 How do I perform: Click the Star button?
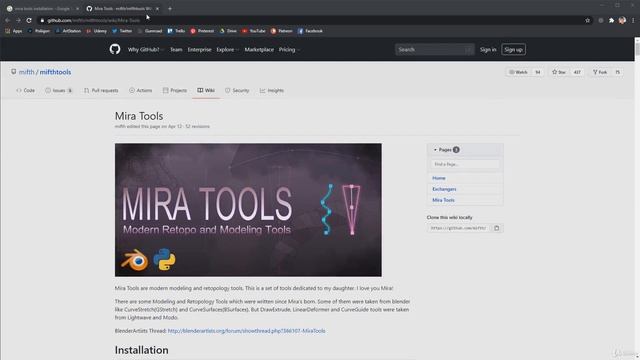559,72
